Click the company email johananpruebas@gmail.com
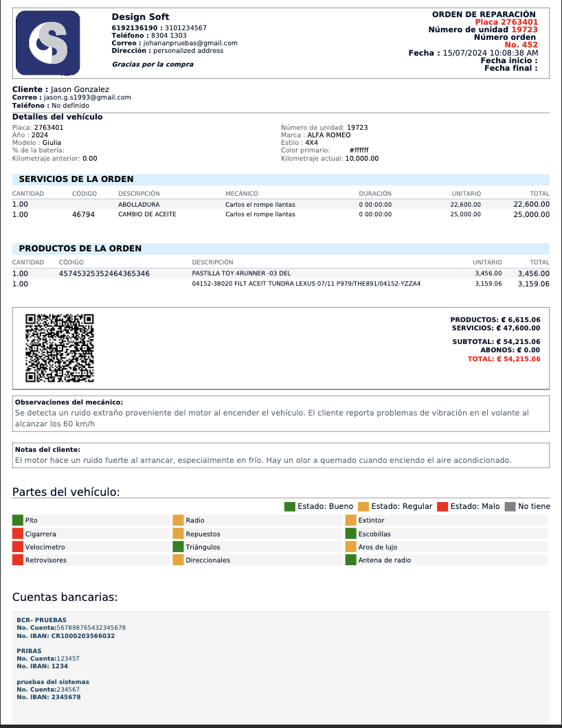This screenshot has height=728, width=562. [190, 43]
